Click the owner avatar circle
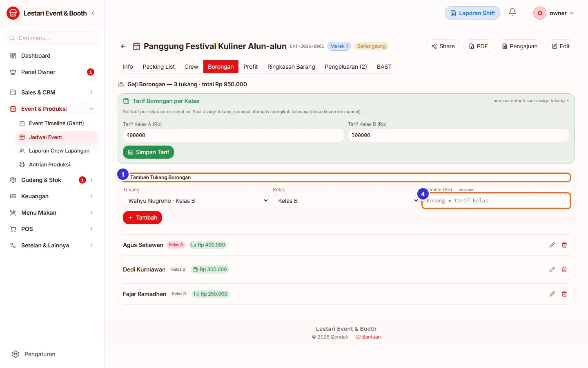This screenshot has width=588, height=368. pyautogui.click(x=540, y=13)
